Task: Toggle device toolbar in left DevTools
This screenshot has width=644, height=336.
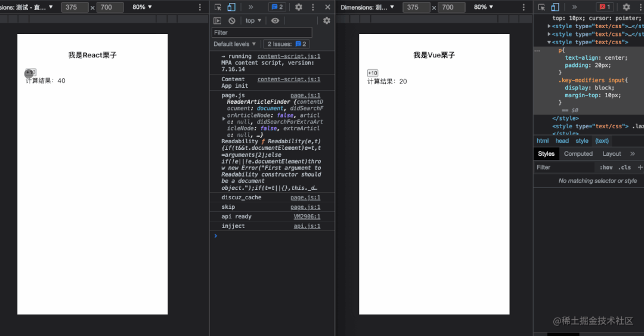Action: [231, 7]
